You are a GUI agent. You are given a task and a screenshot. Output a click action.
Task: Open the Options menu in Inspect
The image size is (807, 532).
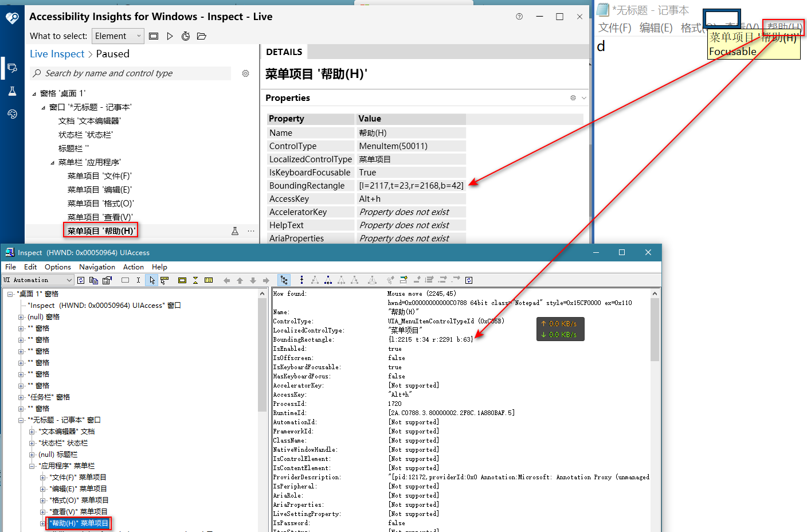[57, 267]
